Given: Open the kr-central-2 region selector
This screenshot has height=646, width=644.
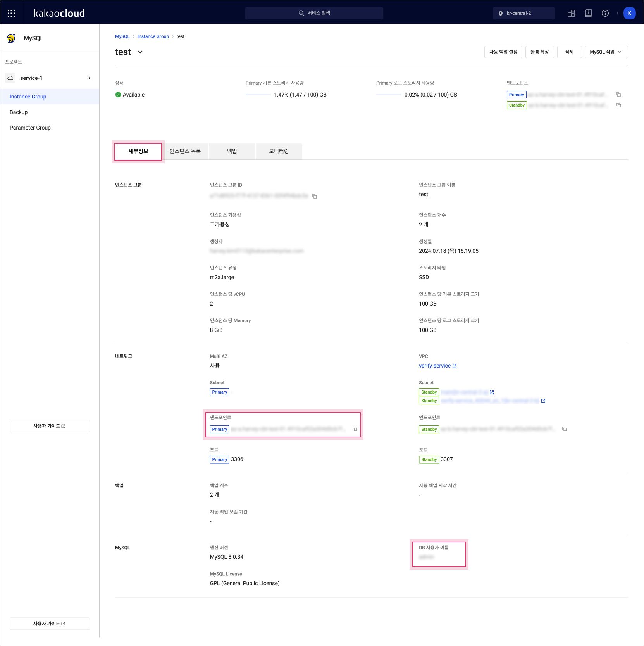Looking at the screenshot, I should [x=523, y=13].
